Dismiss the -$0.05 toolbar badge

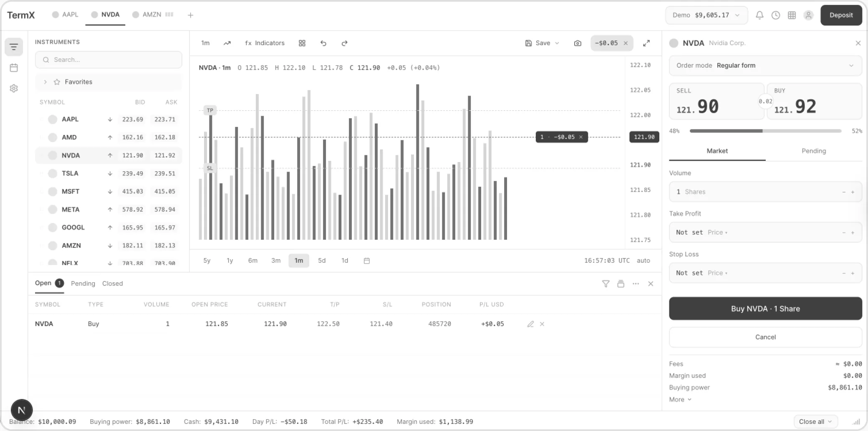pos(626,43)
